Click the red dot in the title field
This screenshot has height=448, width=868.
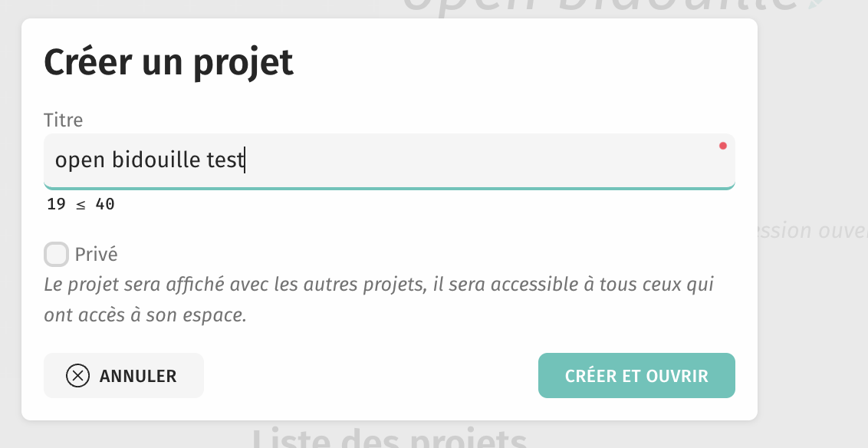[x=723, y=146]
